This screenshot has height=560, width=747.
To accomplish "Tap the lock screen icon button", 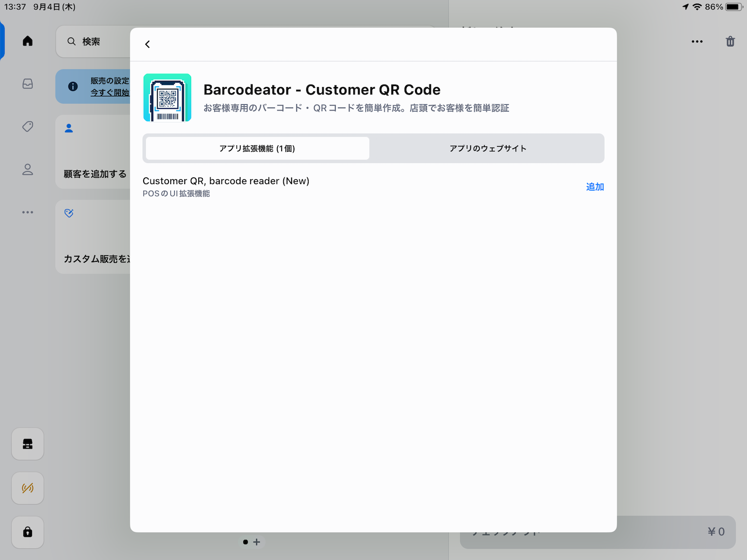I will 28,532.
